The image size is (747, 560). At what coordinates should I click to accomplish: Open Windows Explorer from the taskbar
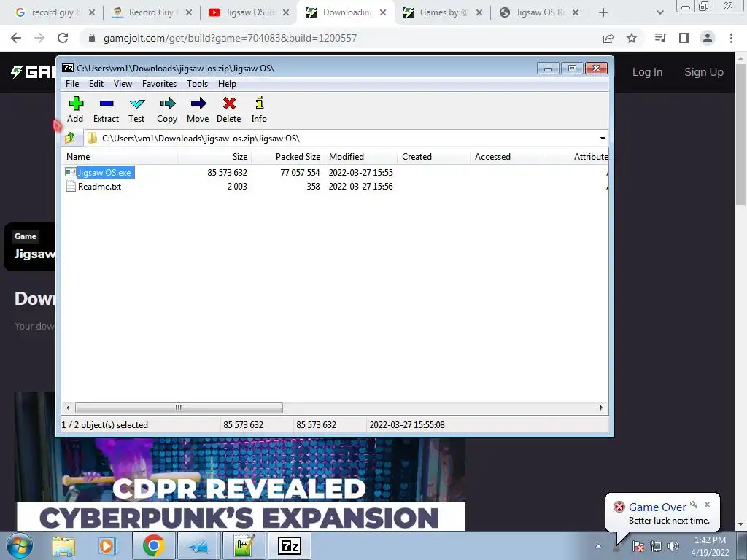point(63,546)
